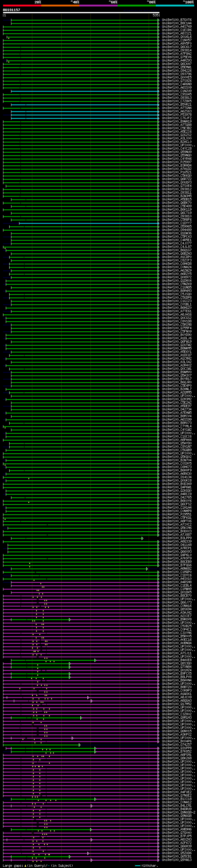The image size is (197, 868).
Task: Select label UniRef100_A7TGN4
Action: click(x=176, y=108)
